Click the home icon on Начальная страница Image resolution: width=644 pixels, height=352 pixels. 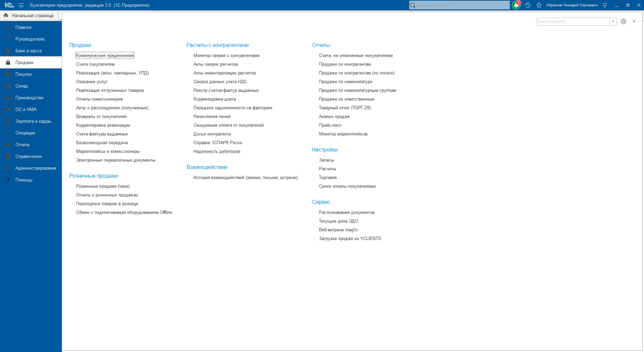(6, 15)
